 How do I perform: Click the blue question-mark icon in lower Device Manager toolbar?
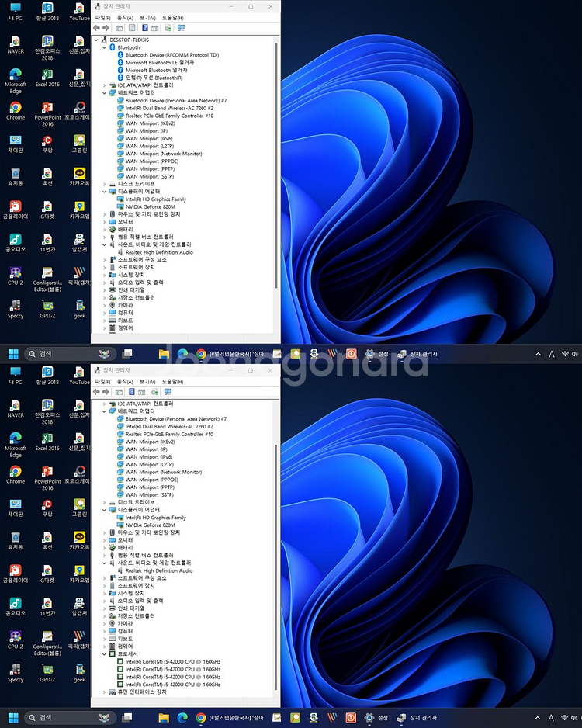[132, 392]
